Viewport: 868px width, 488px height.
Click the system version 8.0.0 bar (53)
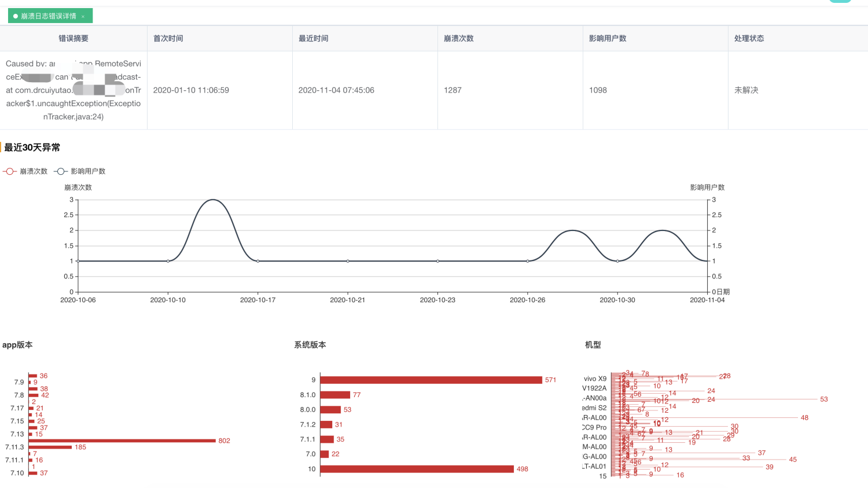330,409
